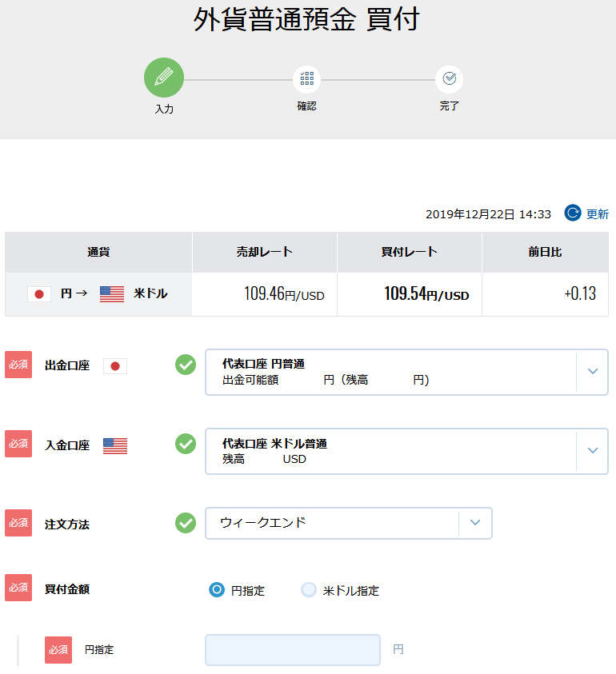Click the 円指定 amount input field
The height and width of the screenshot is (674, 616).
pos(293,650)
